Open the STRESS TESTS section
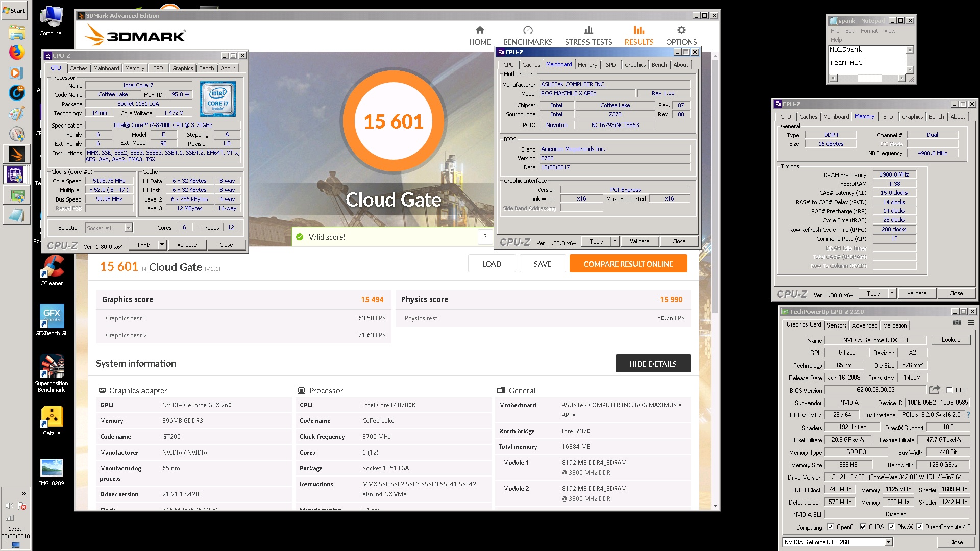The width and height of the screenshot is (980, 551). tap(588, 35)
